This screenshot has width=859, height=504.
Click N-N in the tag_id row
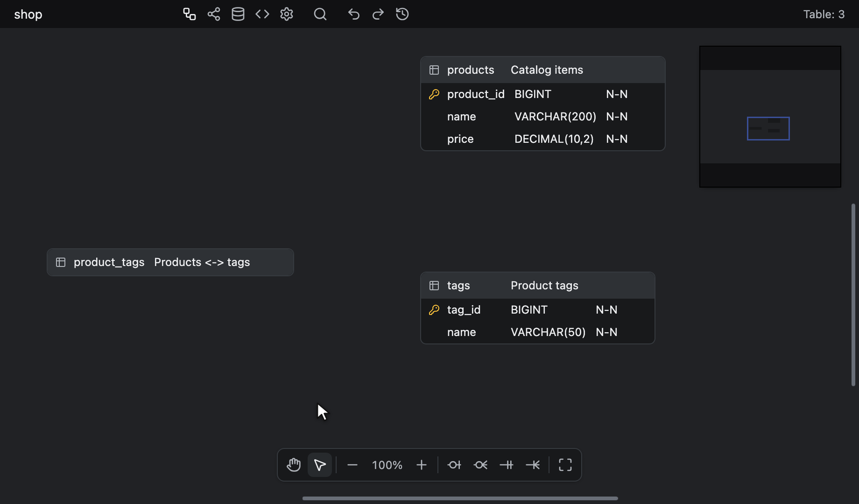pyautogui.click(x=606, y=310)
